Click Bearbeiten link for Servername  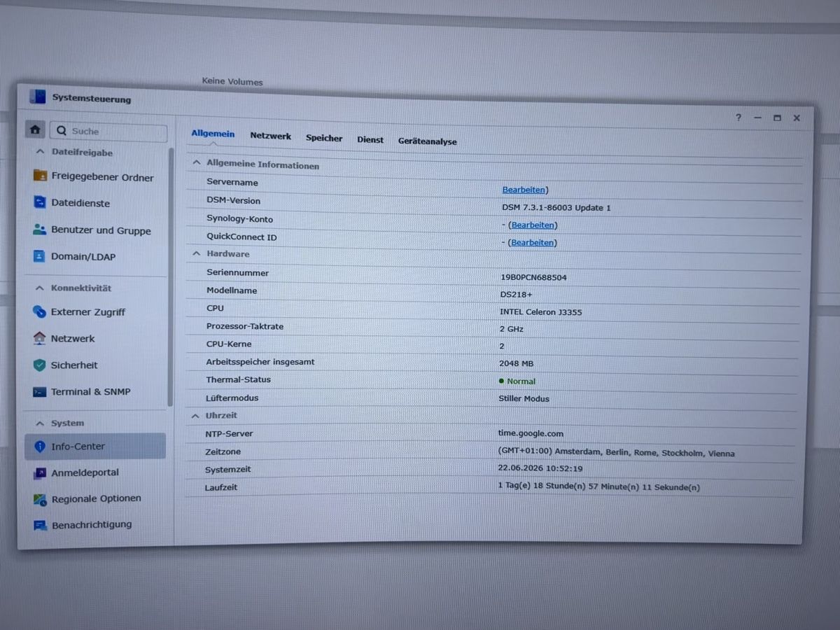click(524, 190)
